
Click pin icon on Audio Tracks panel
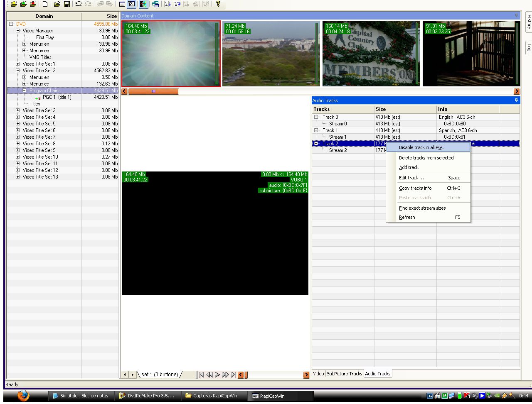[x=517, y=100]
